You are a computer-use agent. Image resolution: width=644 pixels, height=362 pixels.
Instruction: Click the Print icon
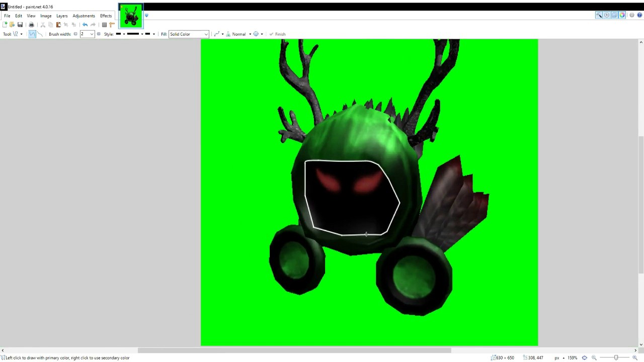(x=31, y=25)
